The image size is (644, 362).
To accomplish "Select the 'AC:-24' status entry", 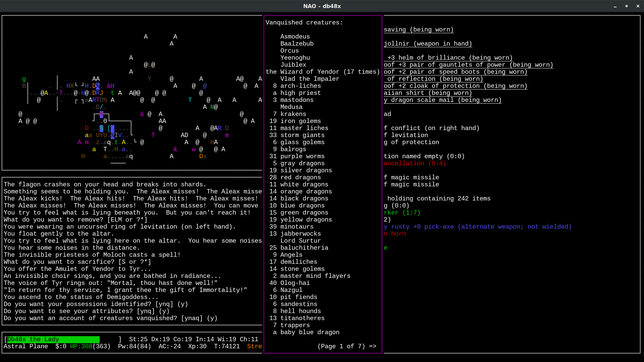I will pos(169,346).
